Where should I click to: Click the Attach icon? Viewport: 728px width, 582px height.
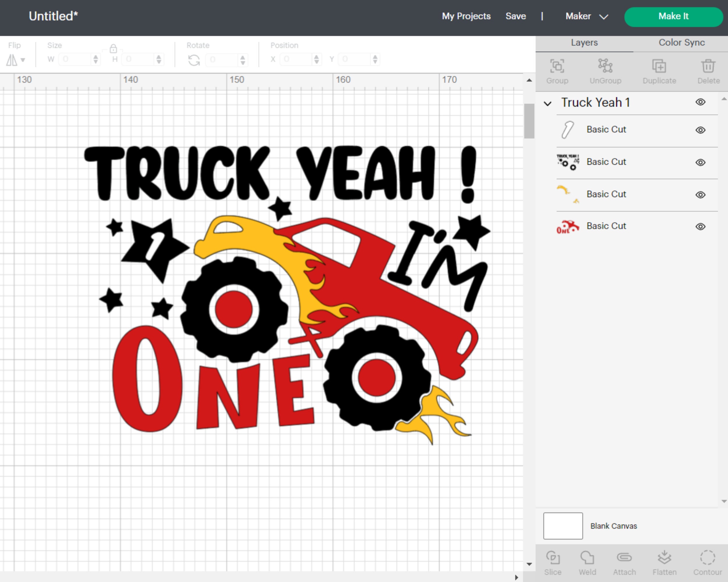tap(624, 562)
